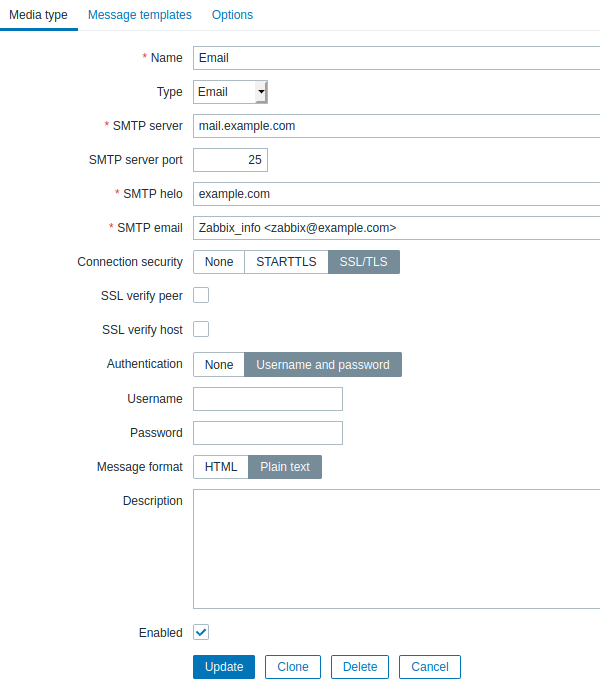Image resolution: width=600 pixels, height=692 pixels.
Task: Set Connection security to None
Action: point(219,262)
